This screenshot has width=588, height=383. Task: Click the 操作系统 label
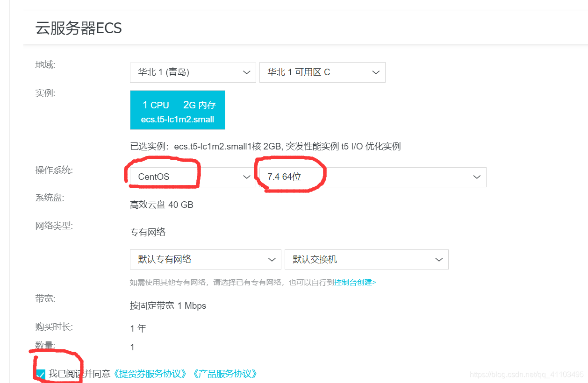pos(54,170)
